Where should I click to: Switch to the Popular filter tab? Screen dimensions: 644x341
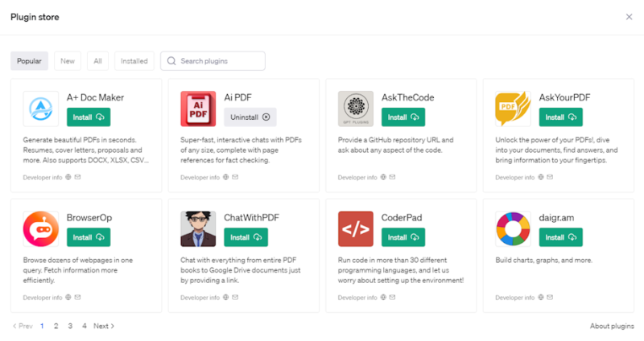29,61
